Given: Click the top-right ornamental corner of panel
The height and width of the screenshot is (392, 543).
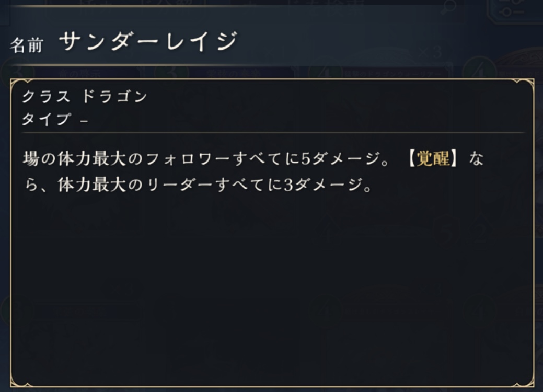Looking at the screenshot, I should [528, 84].
